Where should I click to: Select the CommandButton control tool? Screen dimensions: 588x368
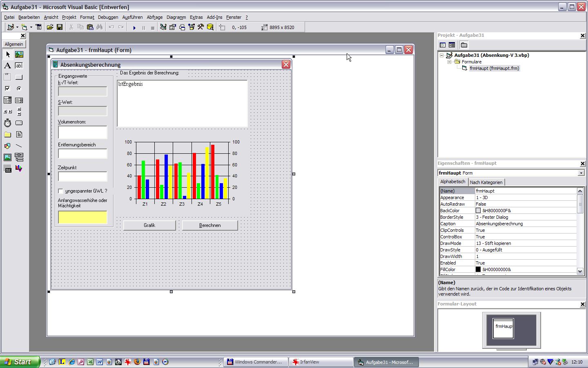19,77
